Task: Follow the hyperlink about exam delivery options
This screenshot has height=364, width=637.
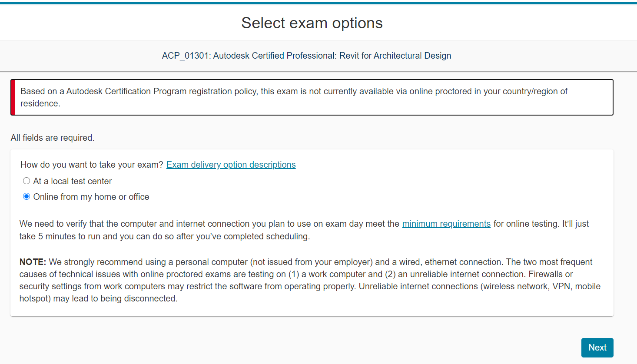Action: pyautogui.click(x=231, y=164)
